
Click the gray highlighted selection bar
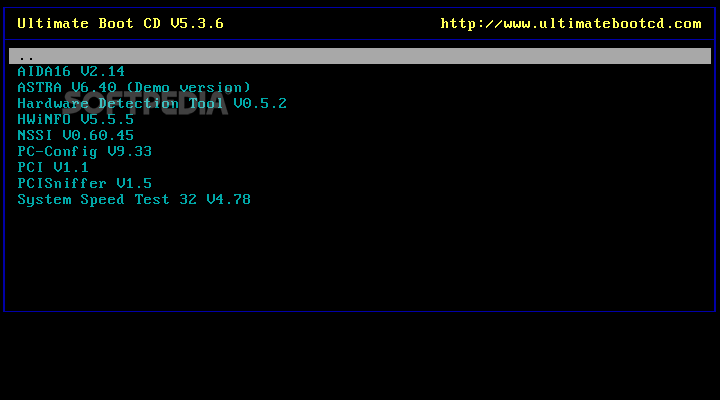(x=360, y=56)
